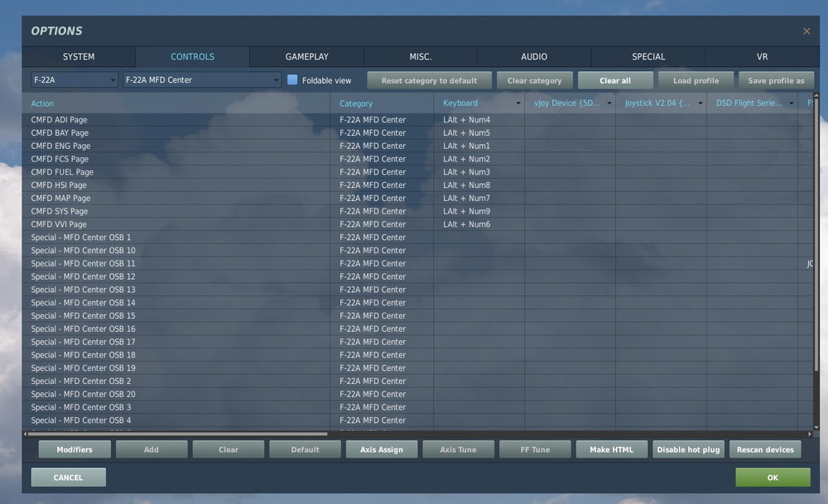Click the Default button
Screen dimensions: 828x504
pos(306,449)
